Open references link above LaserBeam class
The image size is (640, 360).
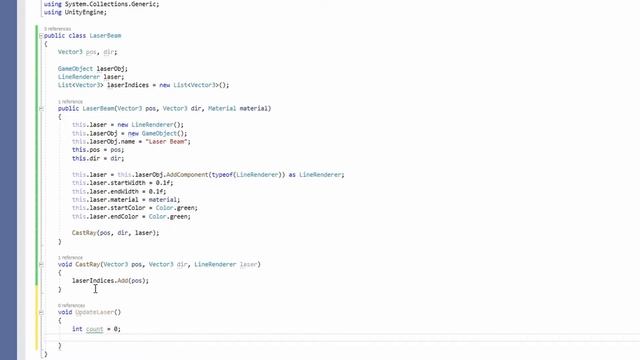point(58,29)
